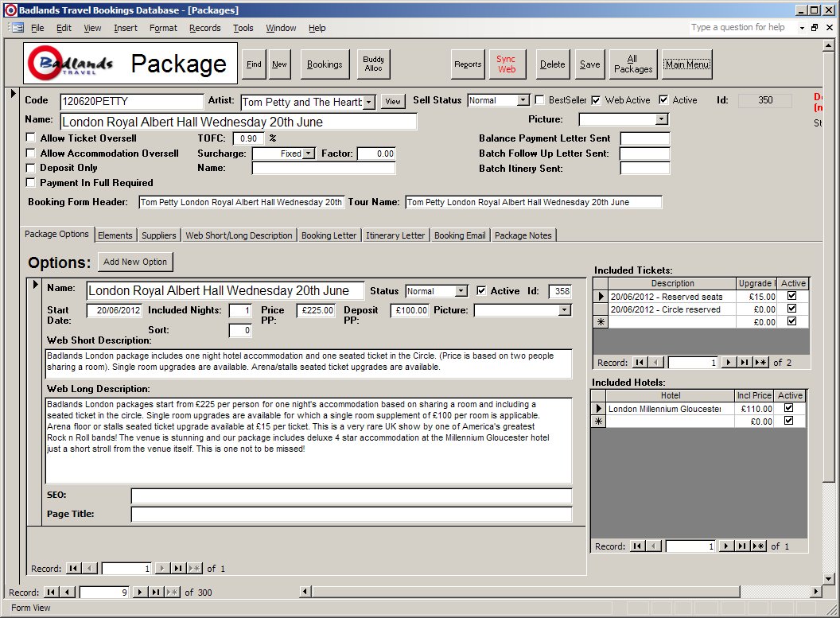Image resolution: width=840 pixels, height=618 pixels.
Task: Click the Find button
Action: (254, 64)
